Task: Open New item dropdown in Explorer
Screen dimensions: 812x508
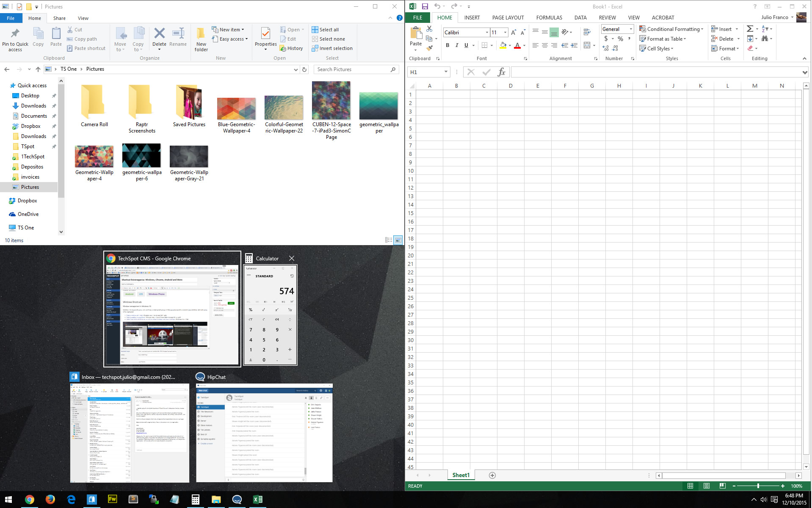Action: 228,30
